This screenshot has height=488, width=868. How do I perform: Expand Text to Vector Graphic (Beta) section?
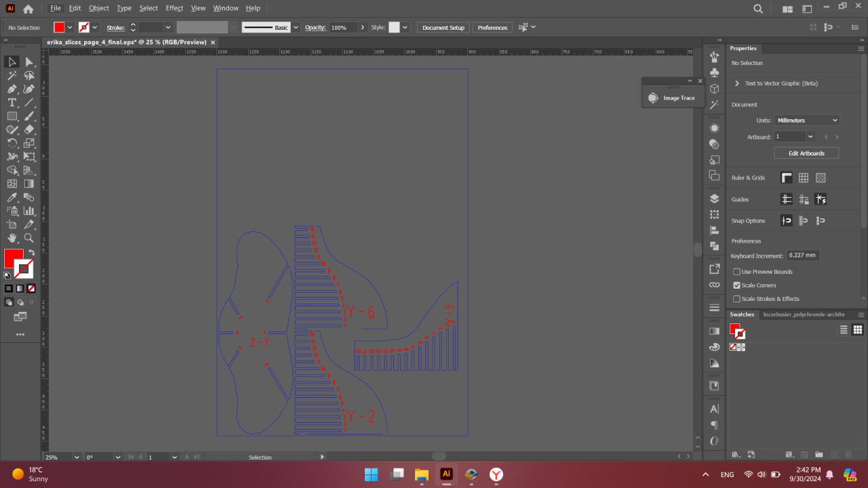[737, 83]
